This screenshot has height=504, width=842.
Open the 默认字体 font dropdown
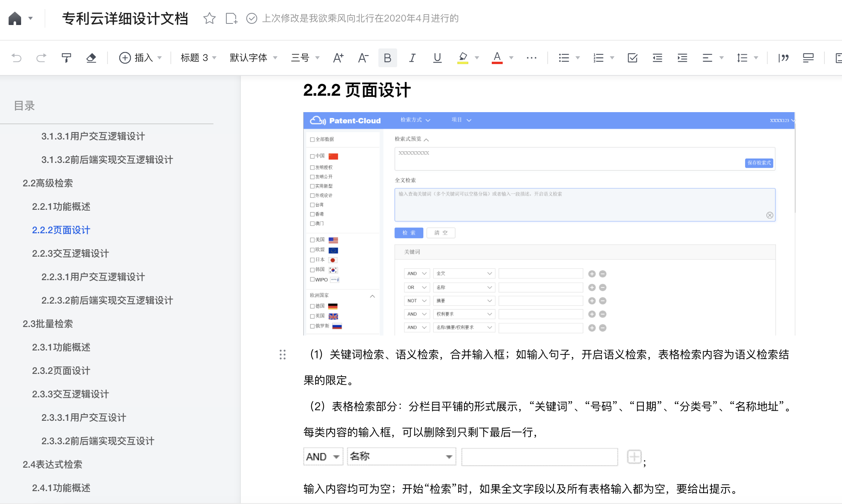pyautogui.click(x=253, y=58)
